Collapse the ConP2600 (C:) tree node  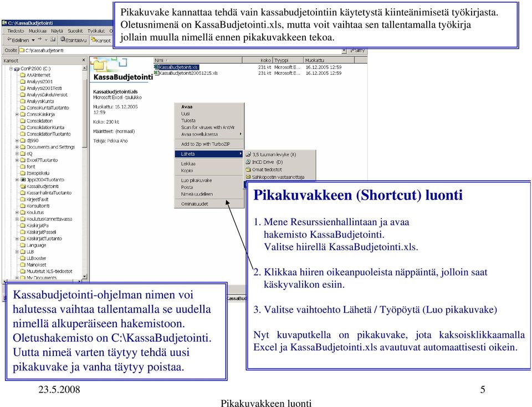pos(11,69)
